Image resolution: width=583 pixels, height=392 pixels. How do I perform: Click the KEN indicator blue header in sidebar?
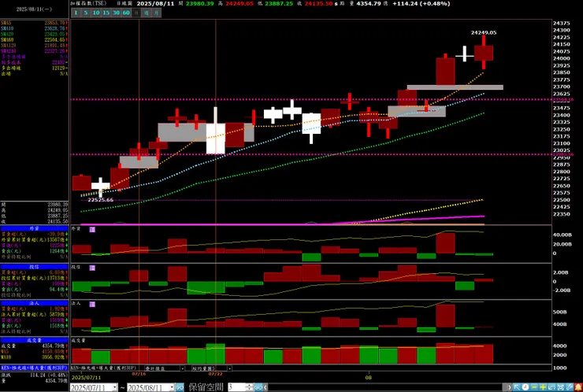[34, 368]
